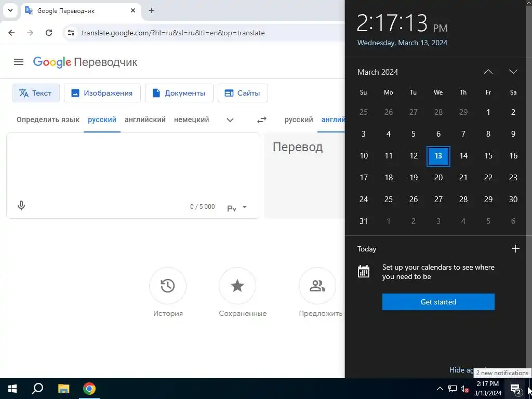Start voice input with microphone icon
This screenshot has height=399, width=532.
21,206
